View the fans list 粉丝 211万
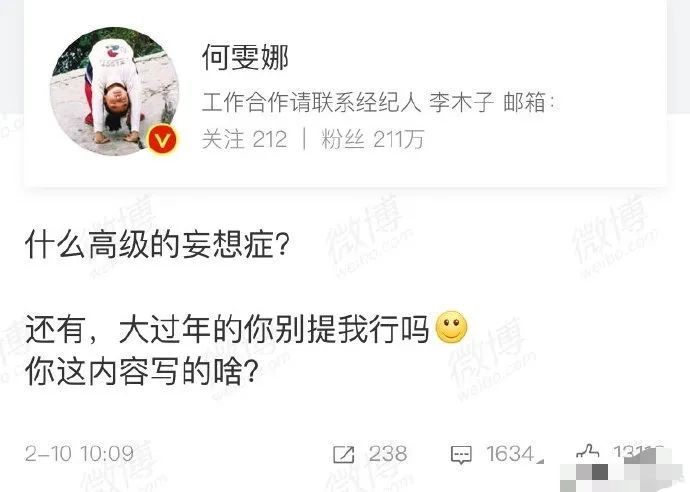Screen dimensions: 690x492 tap(373, 140)
